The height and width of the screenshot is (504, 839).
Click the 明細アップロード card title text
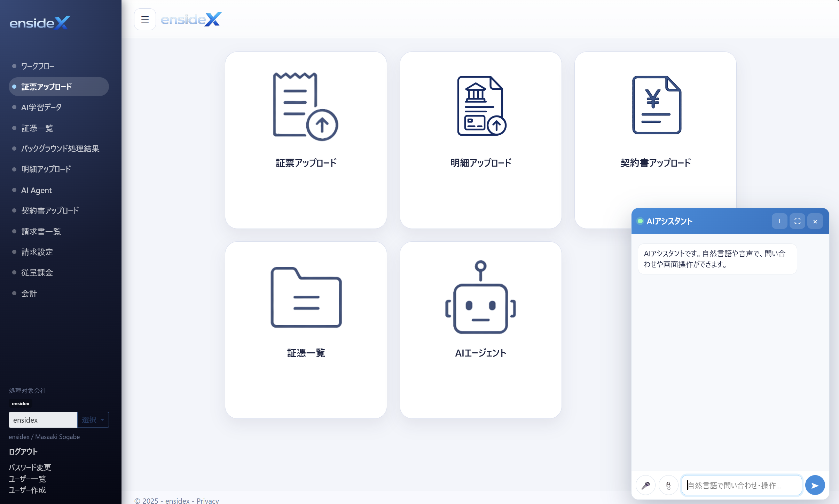(x=481, y=163)
